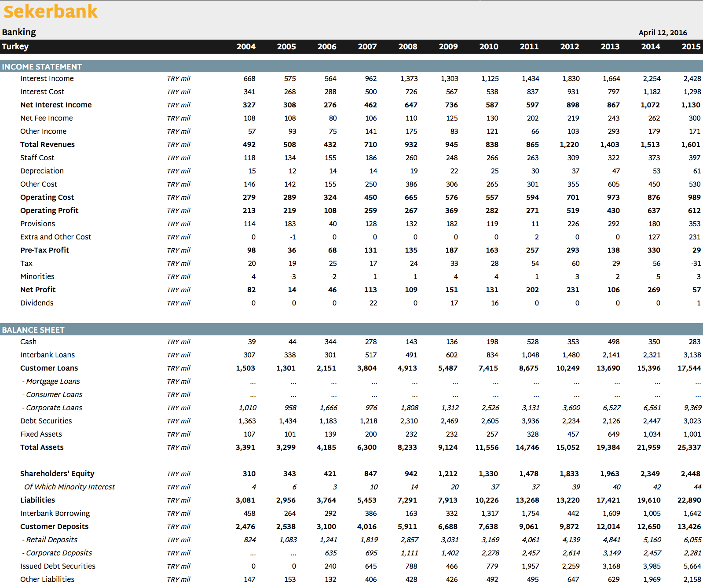The image size is (703, 588).
Task: Click the Turkey header label
Action: point(15,46)
